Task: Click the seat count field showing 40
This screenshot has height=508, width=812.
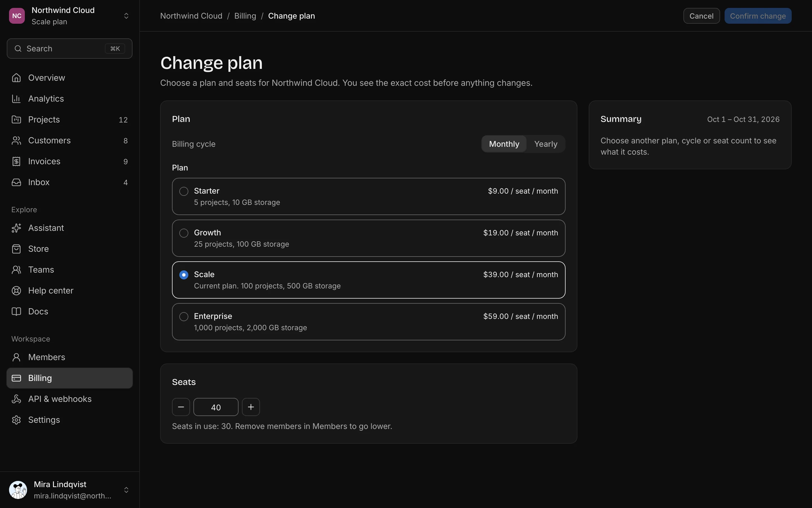Action: coord(216,407)
